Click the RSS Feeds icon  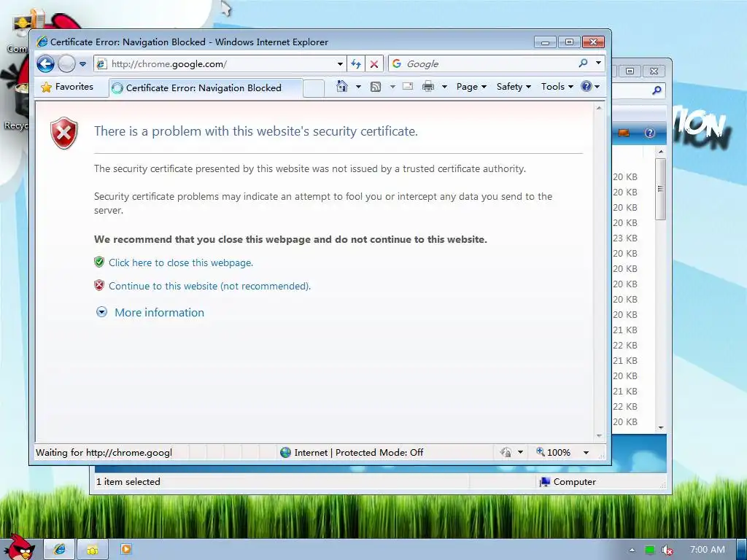[x=376, y=86]
